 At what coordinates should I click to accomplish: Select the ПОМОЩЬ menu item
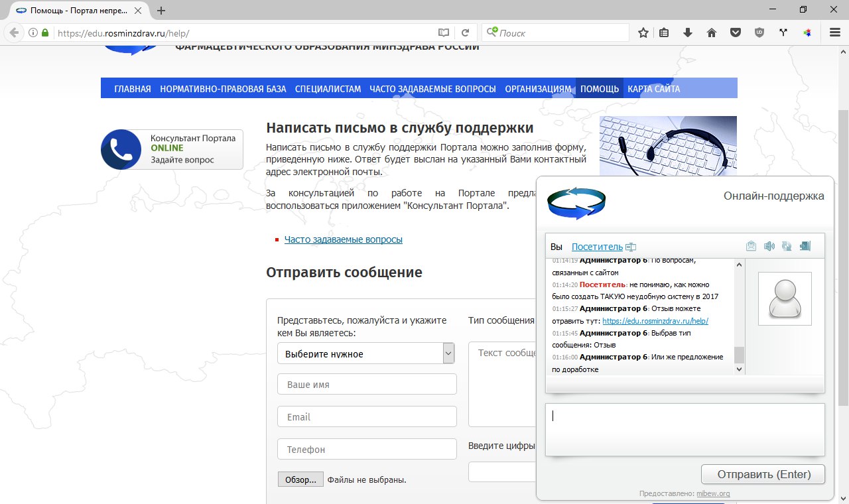point(600,89)
